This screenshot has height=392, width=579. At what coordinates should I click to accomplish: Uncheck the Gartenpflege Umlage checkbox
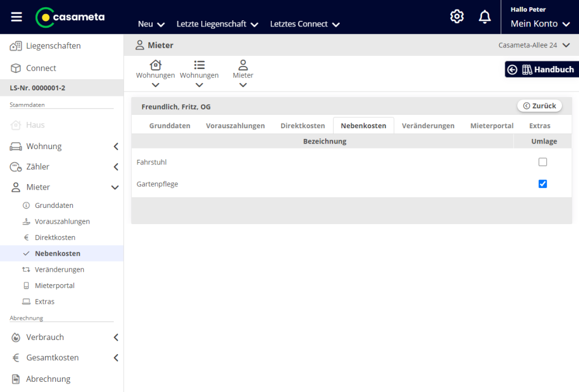coord(542,184)
